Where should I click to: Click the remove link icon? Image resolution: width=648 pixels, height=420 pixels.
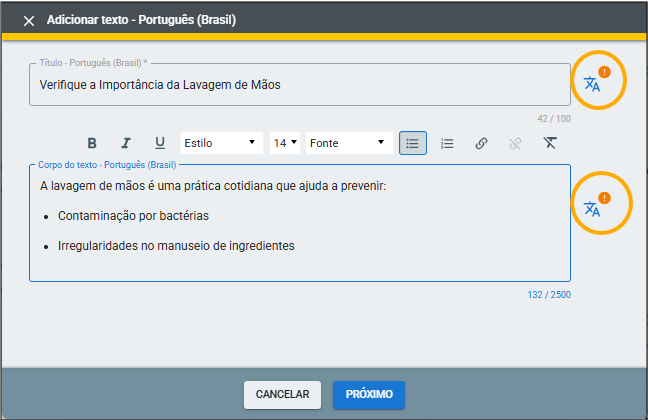click(515, 143)
